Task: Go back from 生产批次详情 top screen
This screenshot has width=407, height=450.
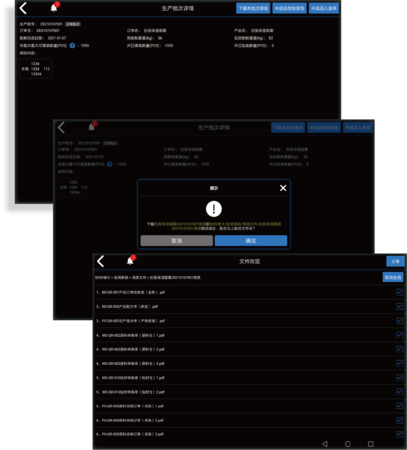Action: tap(23, 8)
